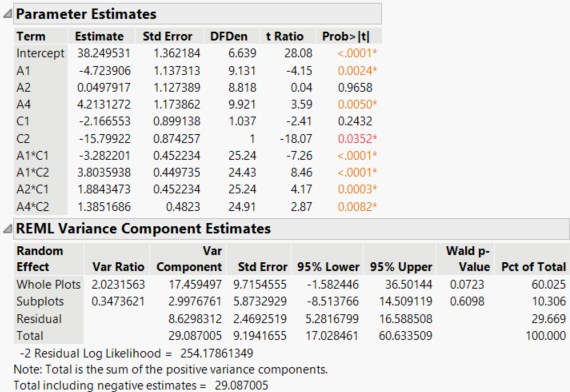Click Whole Plots percent 60.025

pyautogui.click(x=549, y=284)
